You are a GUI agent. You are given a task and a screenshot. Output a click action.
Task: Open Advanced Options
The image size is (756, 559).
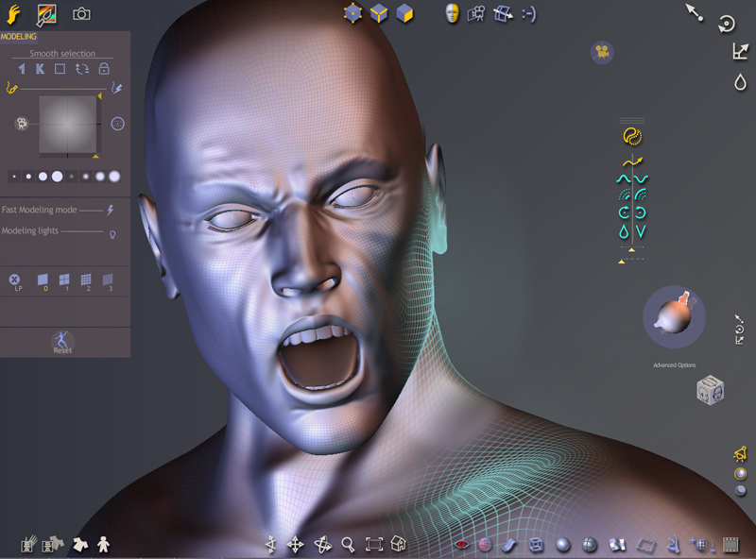tap(674, 365)
